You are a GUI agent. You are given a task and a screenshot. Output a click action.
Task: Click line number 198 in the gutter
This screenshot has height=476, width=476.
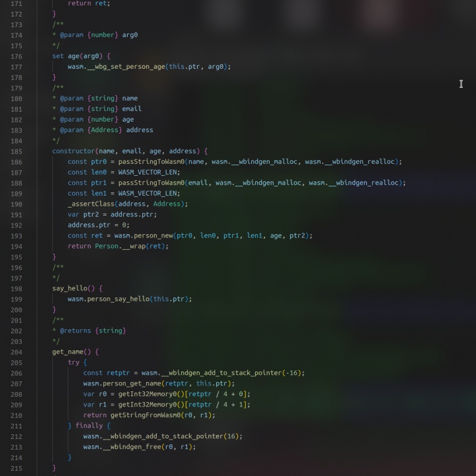pos(17,289)
